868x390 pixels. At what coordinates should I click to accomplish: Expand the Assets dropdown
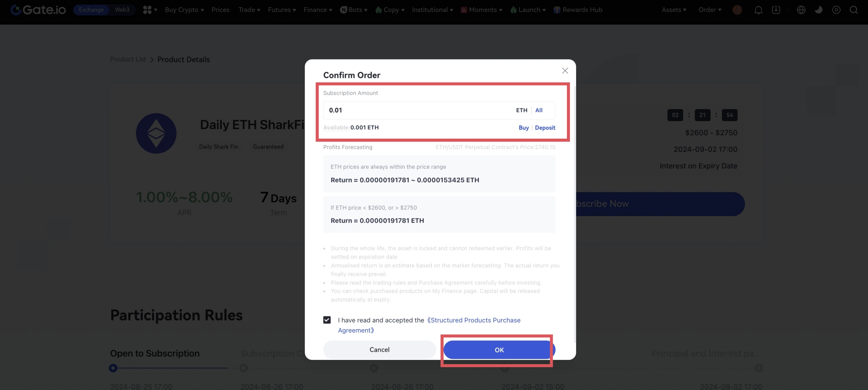point(673,10)
